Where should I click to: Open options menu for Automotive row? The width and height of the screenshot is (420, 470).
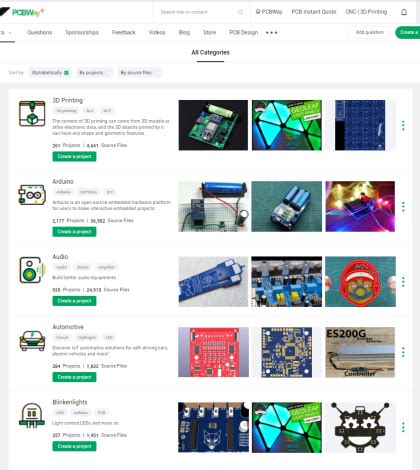click(x=403, y=352)
